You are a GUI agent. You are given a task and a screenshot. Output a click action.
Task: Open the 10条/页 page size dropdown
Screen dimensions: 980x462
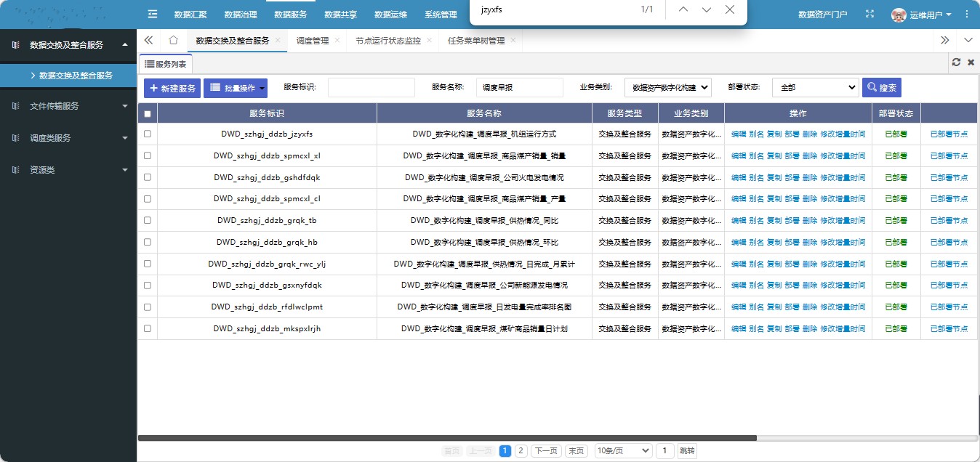point(623,450)
